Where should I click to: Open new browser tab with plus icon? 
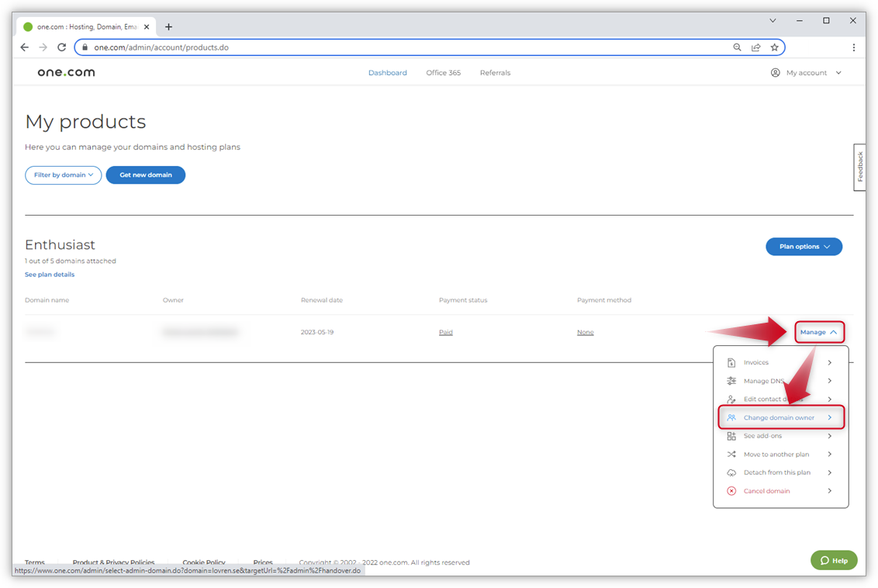pos(168,27)
